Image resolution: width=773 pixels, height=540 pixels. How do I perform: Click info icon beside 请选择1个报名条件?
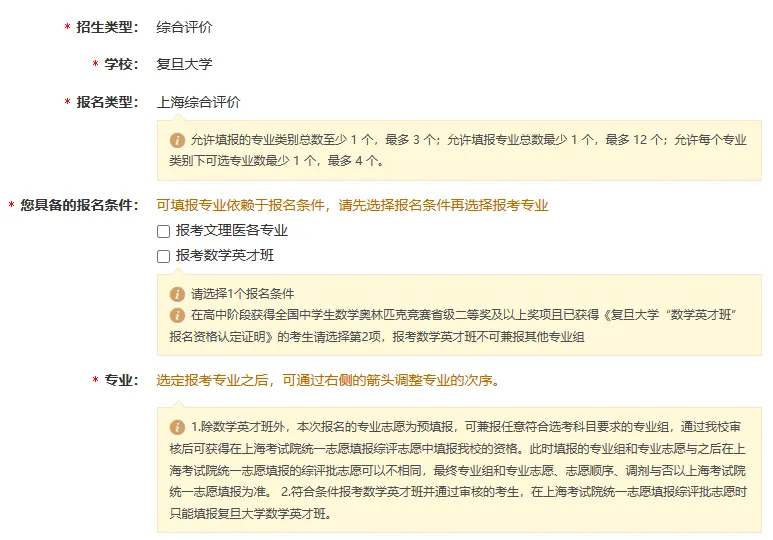[177, 294]
